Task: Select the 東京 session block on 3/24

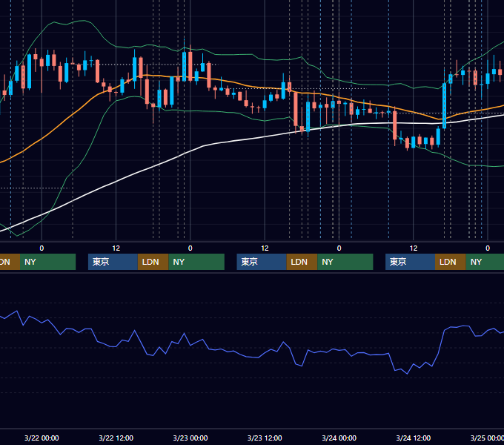Action: pyautogui.click(x=410, y=262)
